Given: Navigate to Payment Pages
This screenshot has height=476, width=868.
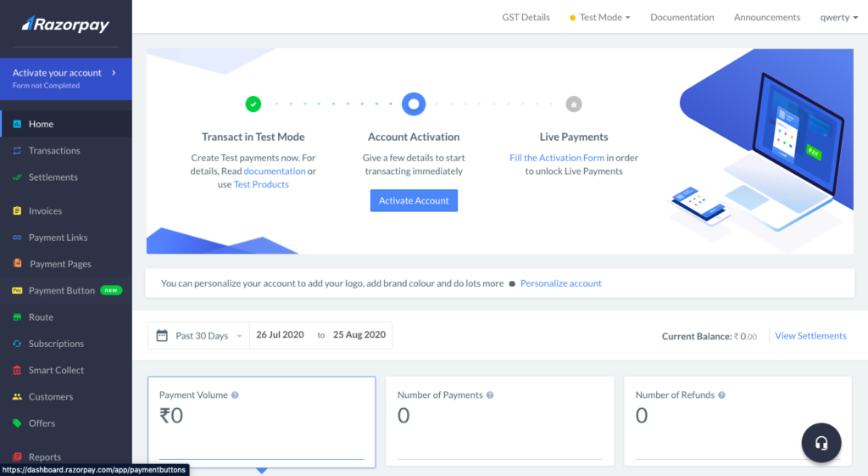Looking at the screenshot, I should pyautogui.click(x=66, y=265).
